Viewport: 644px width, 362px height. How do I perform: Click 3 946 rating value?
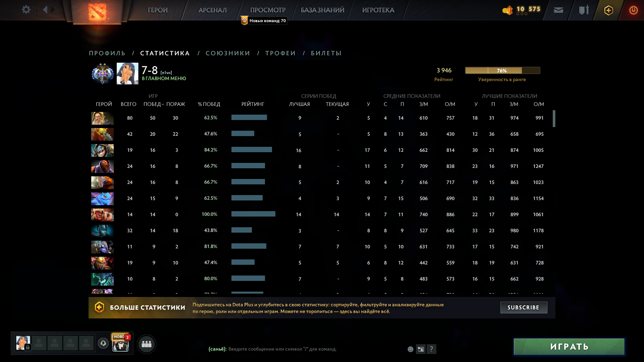444,70
